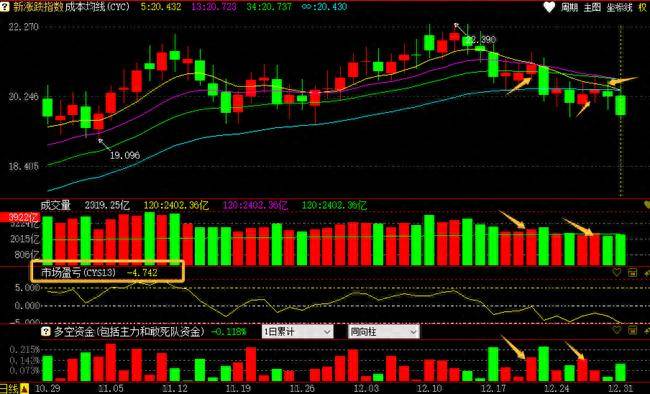Open help icon beside 新涨跌指数 title

tap(5, 7)
